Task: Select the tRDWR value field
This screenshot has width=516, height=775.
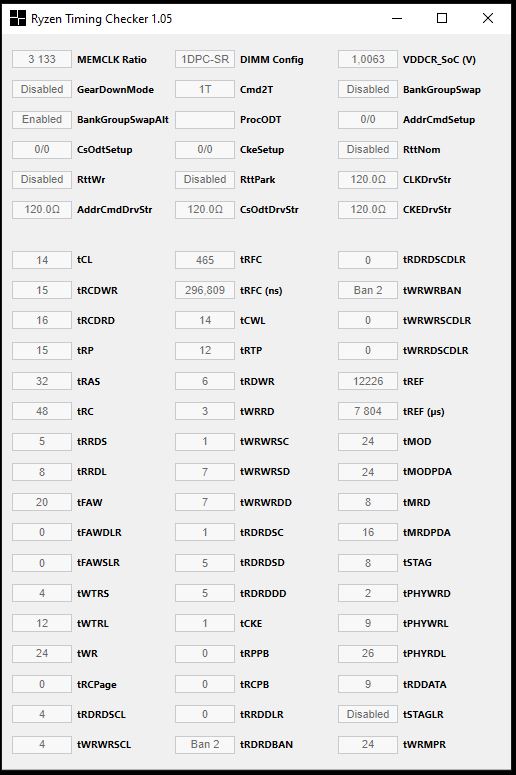Action: (x=205, y=381)
